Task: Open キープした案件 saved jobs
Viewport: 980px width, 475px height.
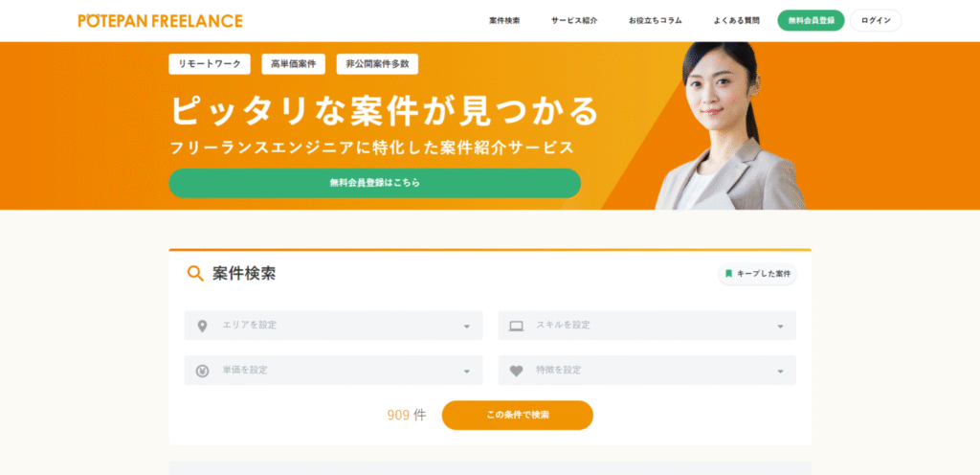Action: (x=758, y=274)
